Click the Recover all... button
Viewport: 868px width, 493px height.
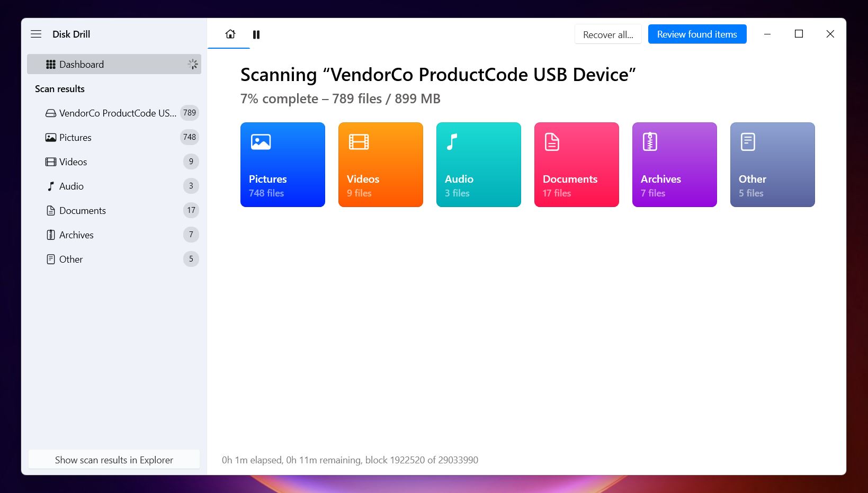608,34
